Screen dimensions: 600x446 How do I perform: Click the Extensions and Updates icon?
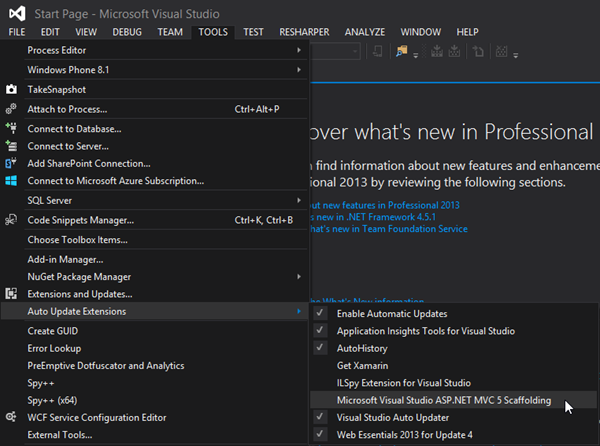(12, 294)
